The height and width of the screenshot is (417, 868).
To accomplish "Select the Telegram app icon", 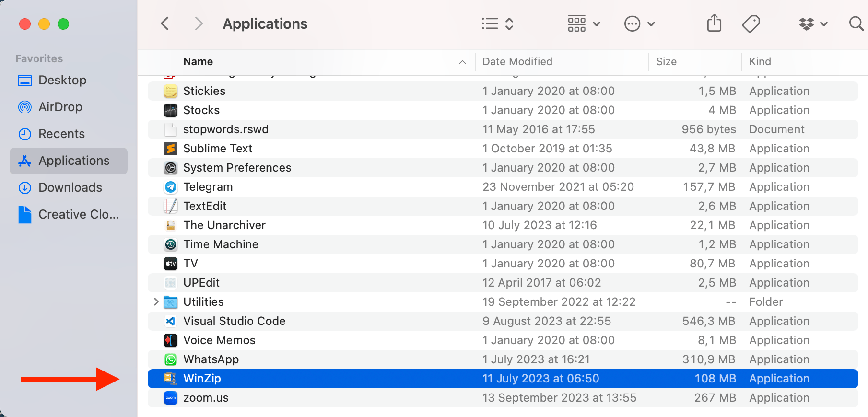I will click(171, 187).
